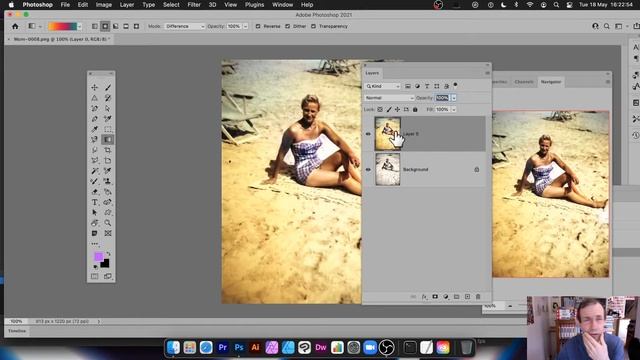Click the Home icon in the options bar
Image resolution: width=640 pixels, height=360 pixels.
click(15, 26)
